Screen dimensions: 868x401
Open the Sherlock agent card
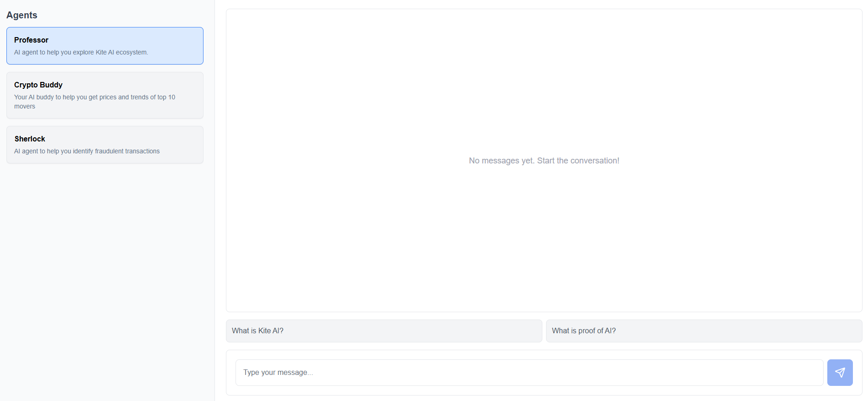tap(105, 145)
